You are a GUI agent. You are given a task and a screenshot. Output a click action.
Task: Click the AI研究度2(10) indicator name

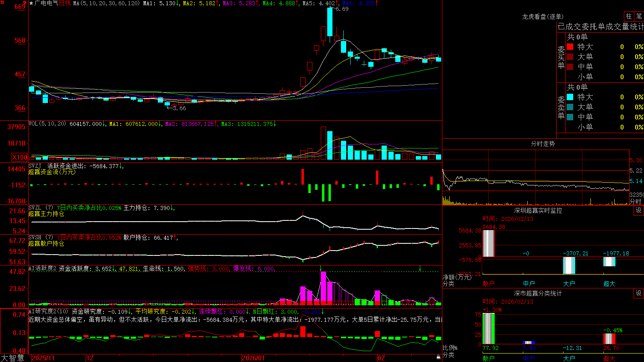48,311
